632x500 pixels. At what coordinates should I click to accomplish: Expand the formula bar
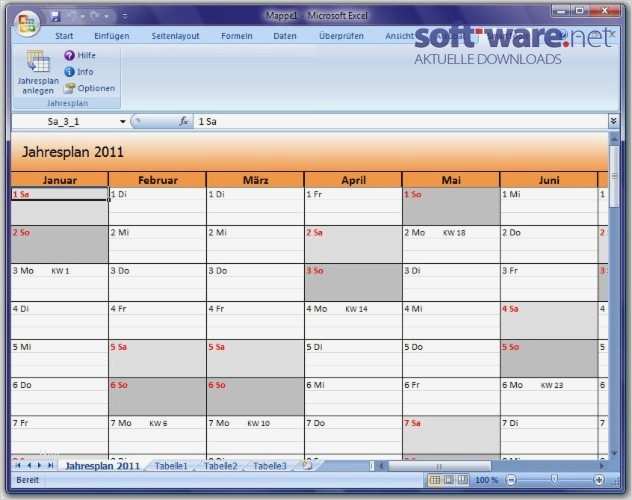613,121
